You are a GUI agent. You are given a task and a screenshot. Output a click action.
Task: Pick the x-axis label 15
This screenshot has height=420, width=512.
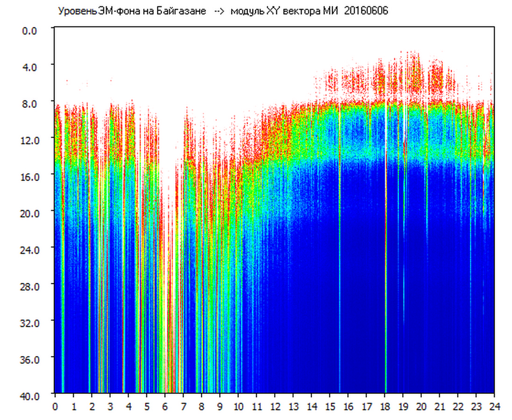point(330,406)
